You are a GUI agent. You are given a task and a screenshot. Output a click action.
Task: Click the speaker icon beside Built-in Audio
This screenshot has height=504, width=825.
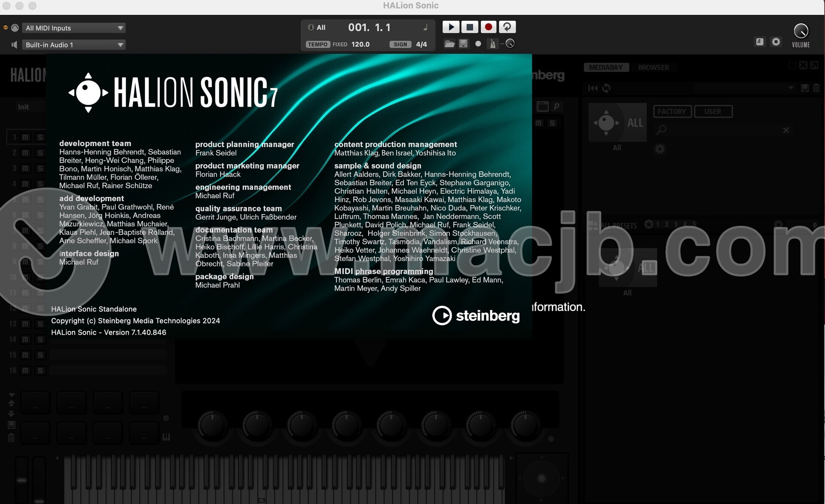pos(14,45)
